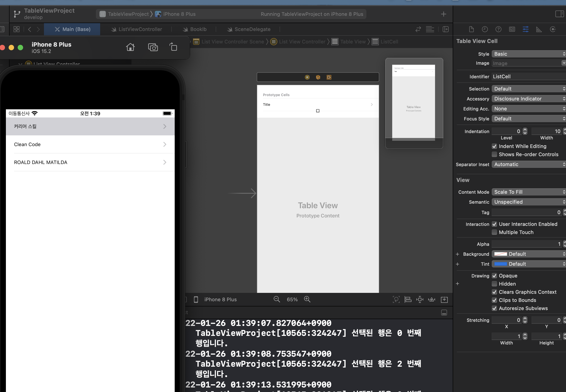Open the Content Mode dropdown
This screenshot has width=566, height=392.
click(529, 192)
